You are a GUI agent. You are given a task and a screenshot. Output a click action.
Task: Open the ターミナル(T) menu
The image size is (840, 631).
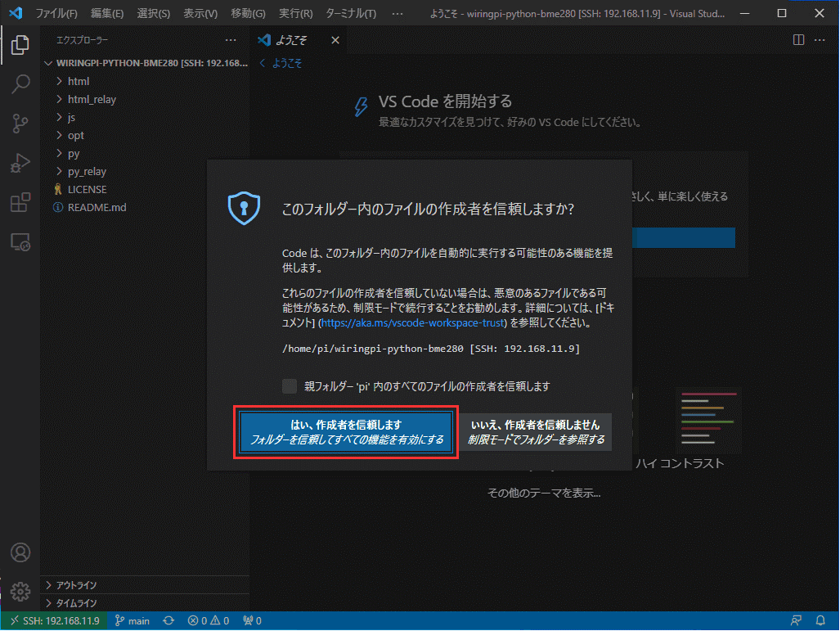pos(351,13)
